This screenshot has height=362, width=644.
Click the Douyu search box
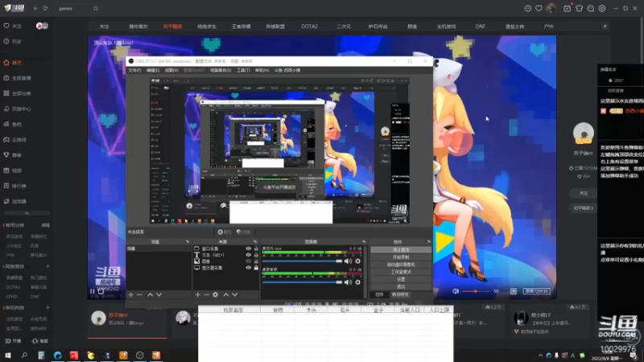pos(74,8)
